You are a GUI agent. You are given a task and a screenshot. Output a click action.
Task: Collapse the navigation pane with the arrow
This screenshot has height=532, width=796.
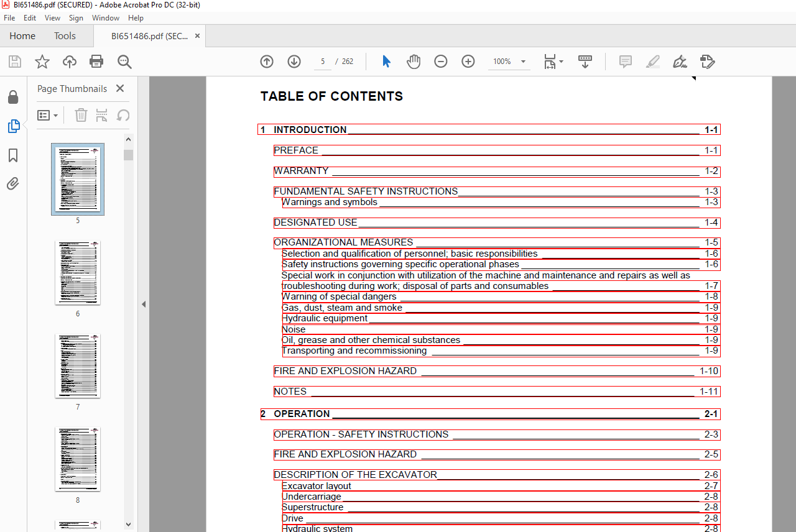143,305
